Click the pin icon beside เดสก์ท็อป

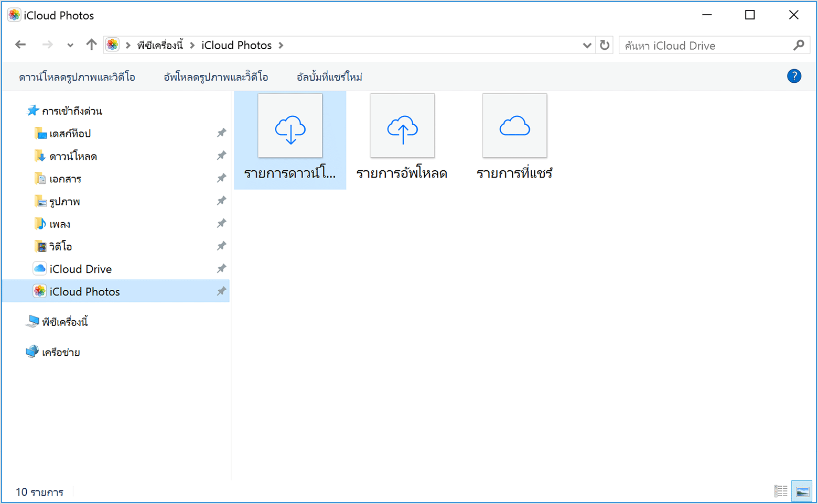point(221,133)
